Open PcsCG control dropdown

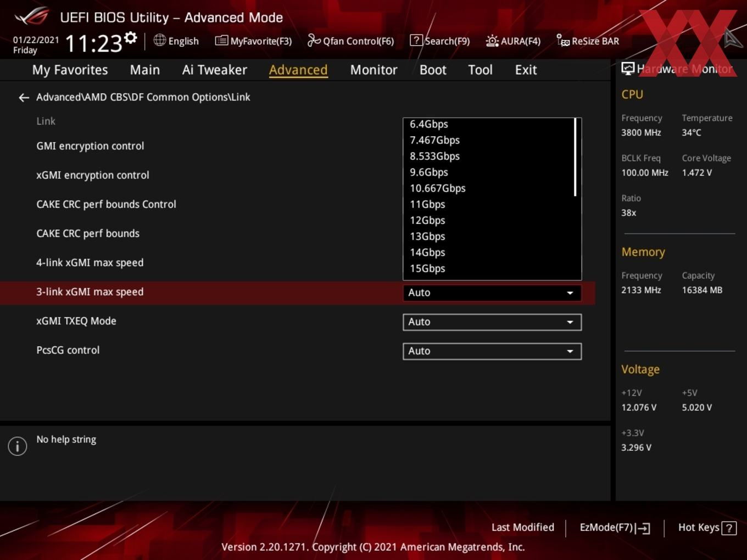pyautogui.click(x=492, y=351)
